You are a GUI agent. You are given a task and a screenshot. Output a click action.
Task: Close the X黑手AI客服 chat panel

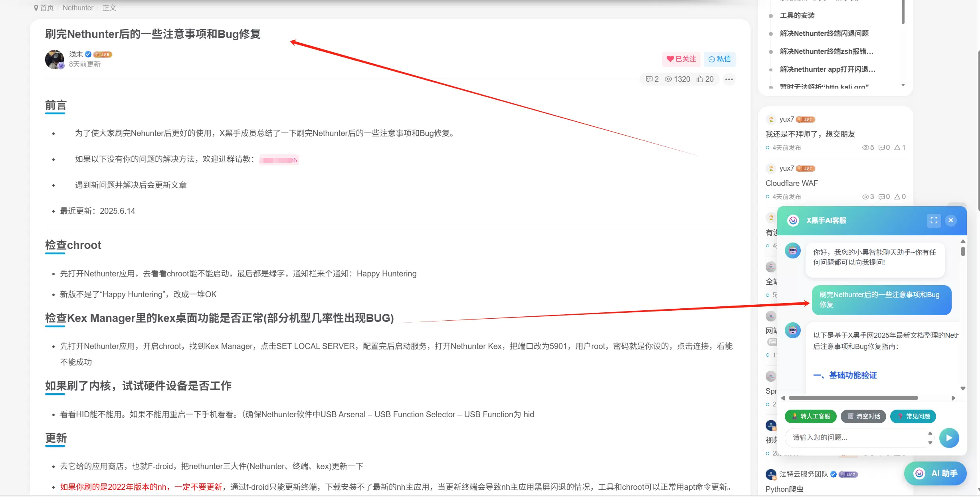951,220
